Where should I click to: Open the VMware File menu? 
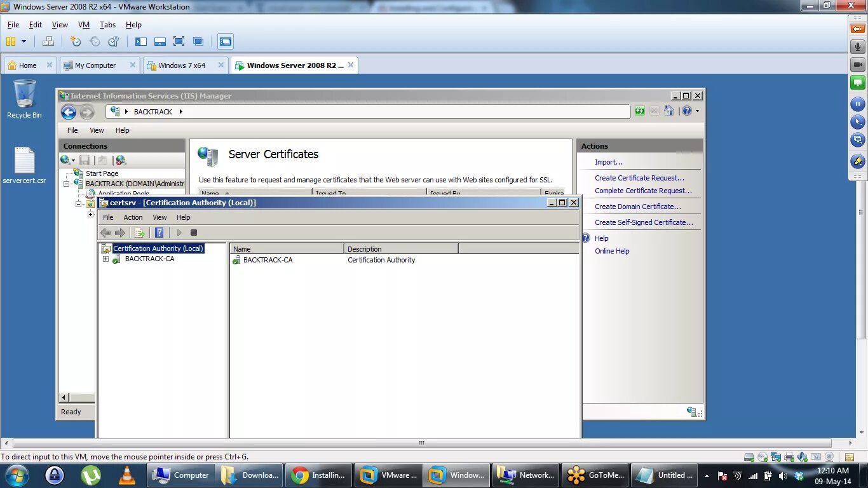[x=13, y=25]
